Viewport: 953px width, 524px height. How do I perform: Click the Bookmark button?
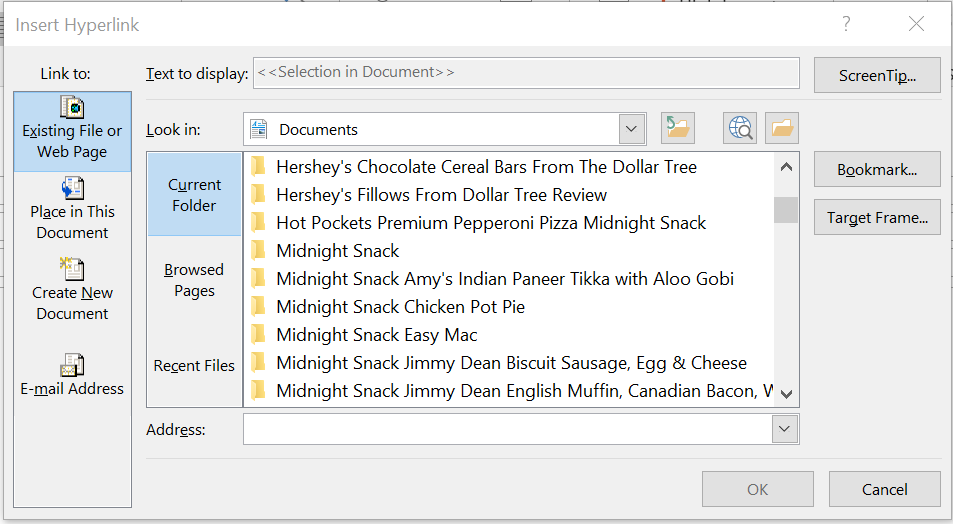[x=877, y=169]
